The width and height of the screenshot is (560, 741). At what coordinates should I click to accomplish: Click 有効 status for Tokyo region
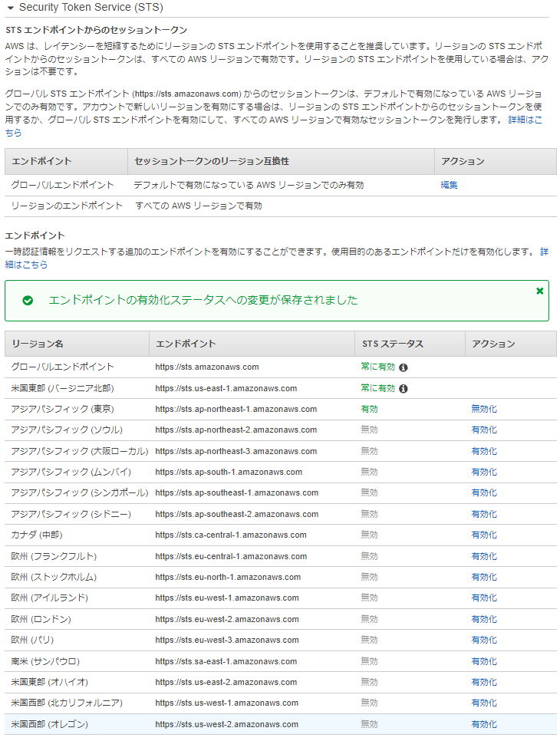click(369, 410)
